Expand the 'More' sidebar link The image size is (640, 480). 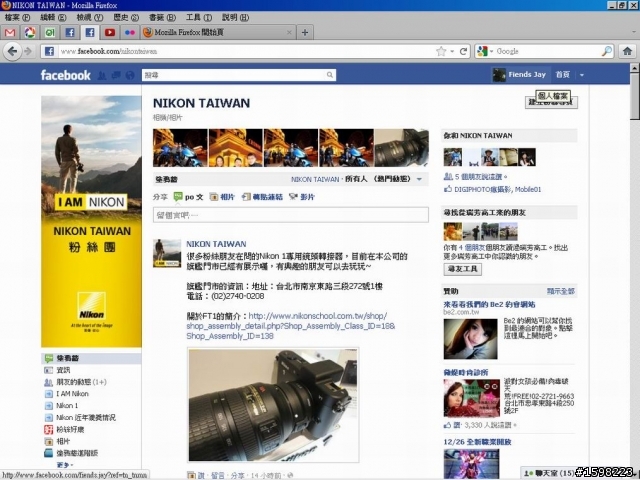point(65,465)
